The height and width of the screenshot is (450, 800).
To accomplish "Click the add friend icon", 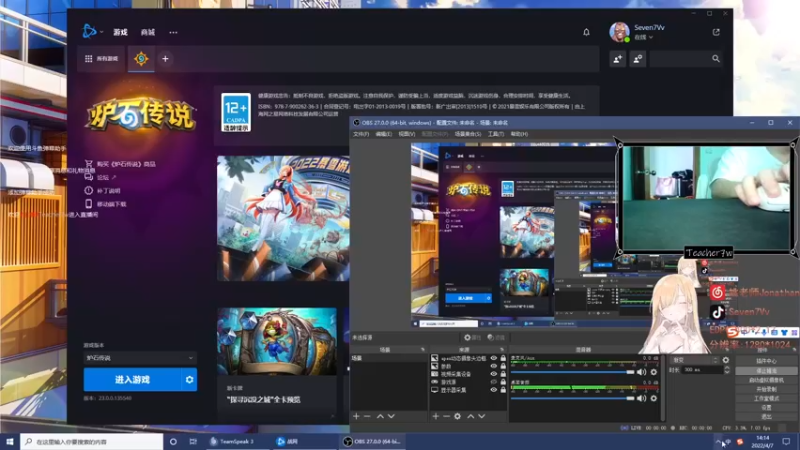I will 618,59.
